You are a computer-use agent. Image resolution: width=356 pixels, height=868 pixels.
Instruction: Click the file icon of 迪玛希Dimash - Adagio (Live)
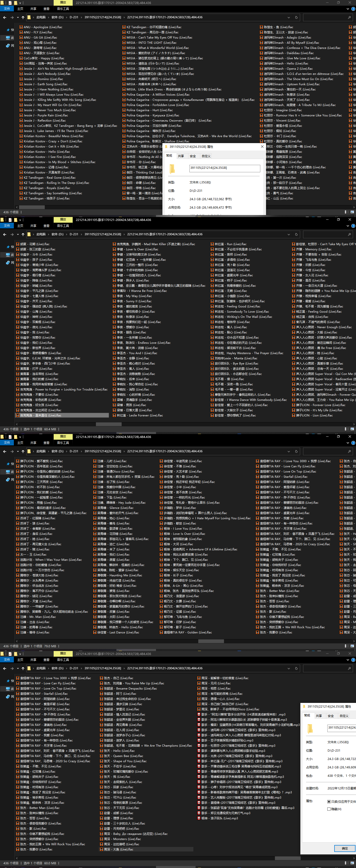point(262,38)
